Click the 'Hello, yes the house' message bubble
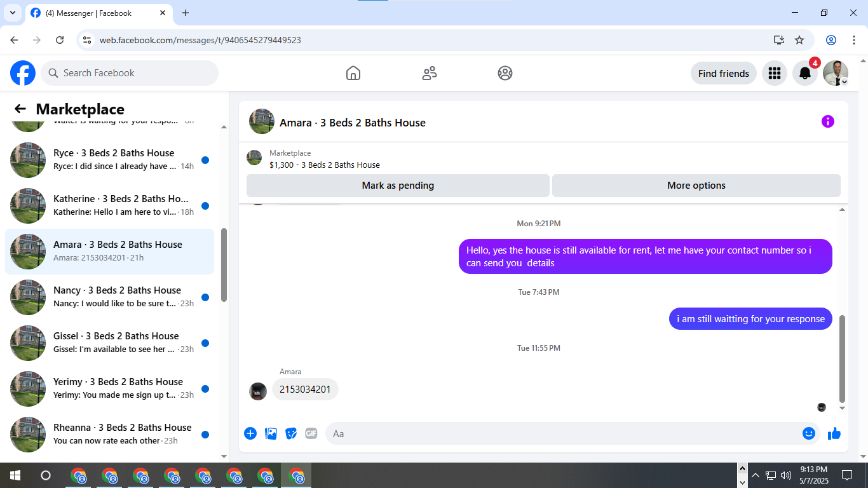Screen dimensions: 868x488 tap(646, 257)
